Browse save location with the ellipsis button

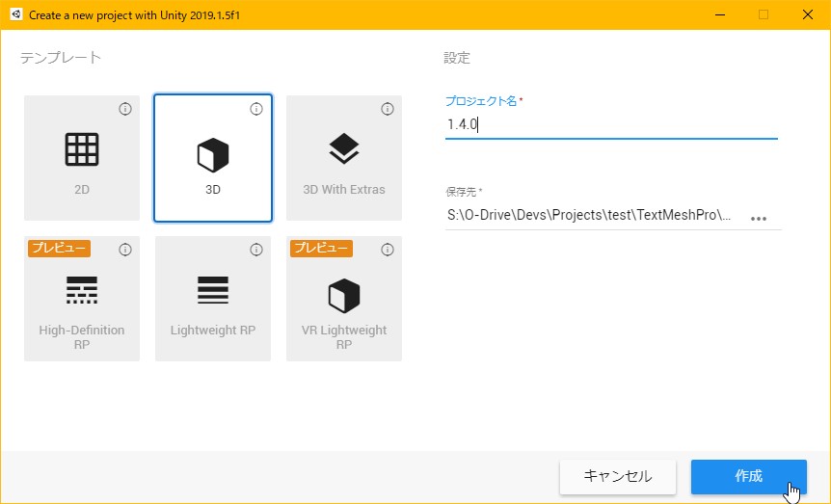pos(759,219)
